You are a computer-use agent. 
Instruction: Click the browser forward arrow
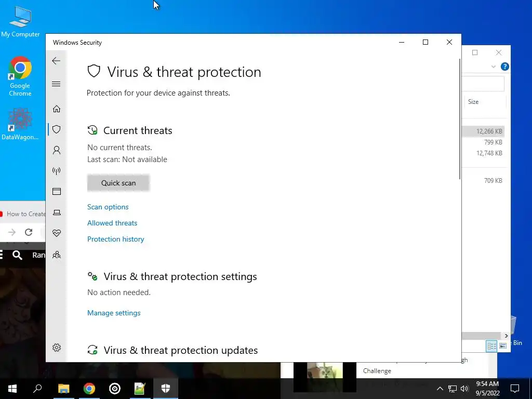click(x=12, y=232)
